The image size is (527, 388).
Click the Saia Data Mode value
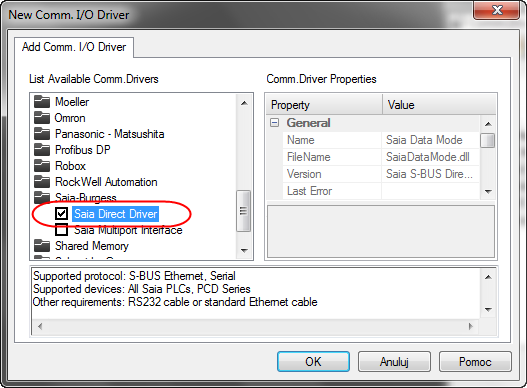click(424, 140)
